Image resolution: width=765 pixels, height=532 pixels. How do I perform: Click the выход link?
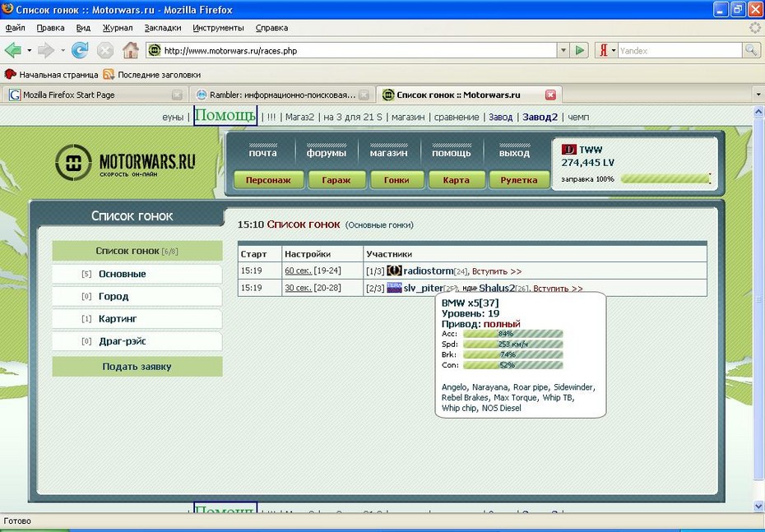click(514, 153)
